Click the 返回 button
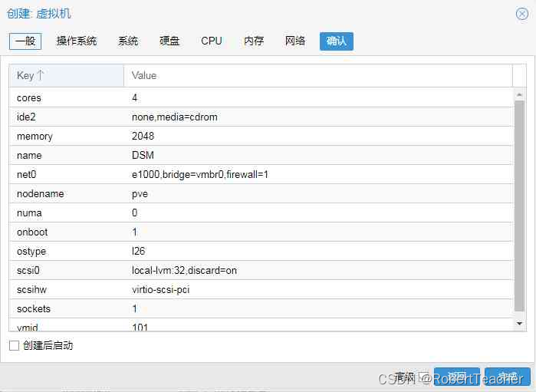The image size is (536, 392). click(457, 377)
